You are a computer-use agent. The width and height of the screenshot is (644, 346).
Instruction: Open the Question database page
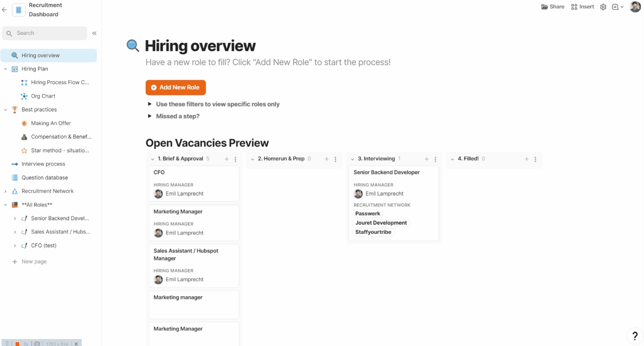[45, 178]
